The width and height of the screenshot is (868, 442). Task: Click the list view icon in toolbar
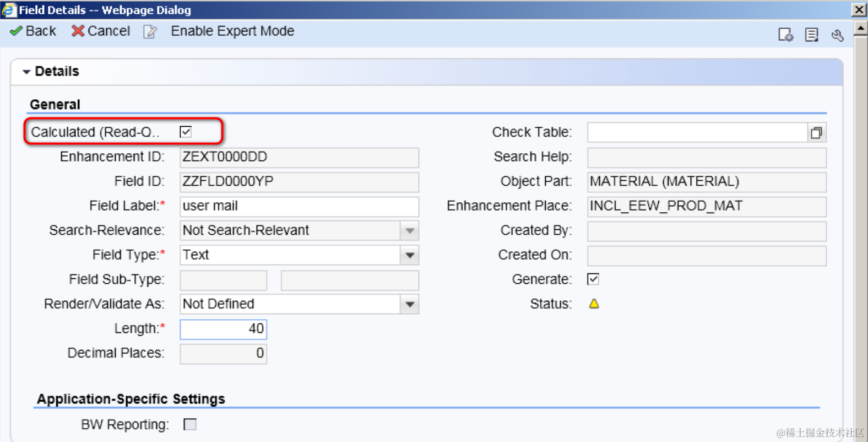(x=811, y=35)
